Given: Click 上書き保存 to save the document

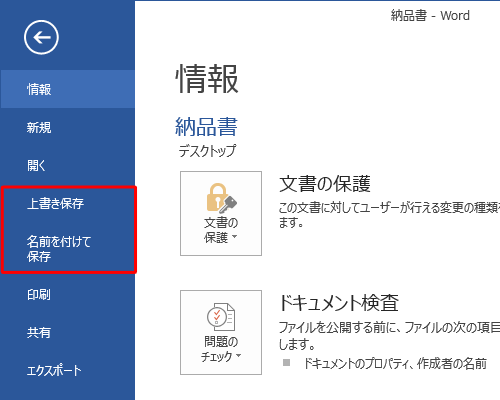Looking at the screenshot, I should (68, 203).
